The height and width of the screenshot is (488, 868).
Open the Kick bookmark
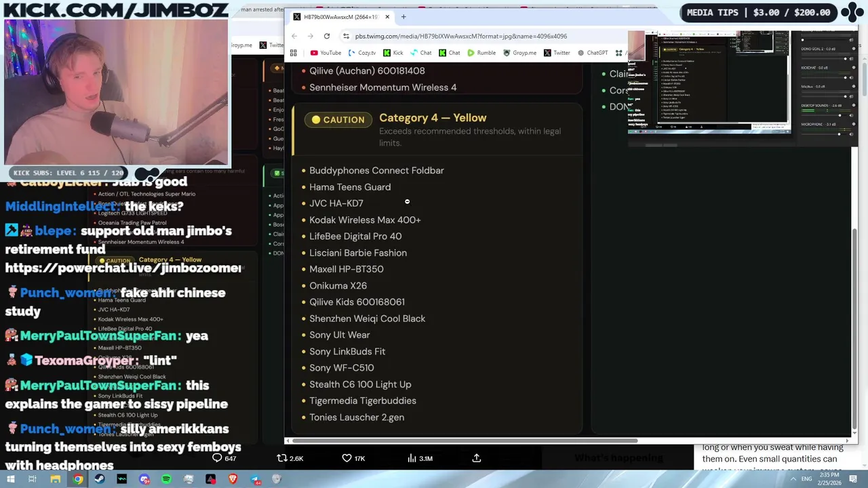tap(393, 53)
